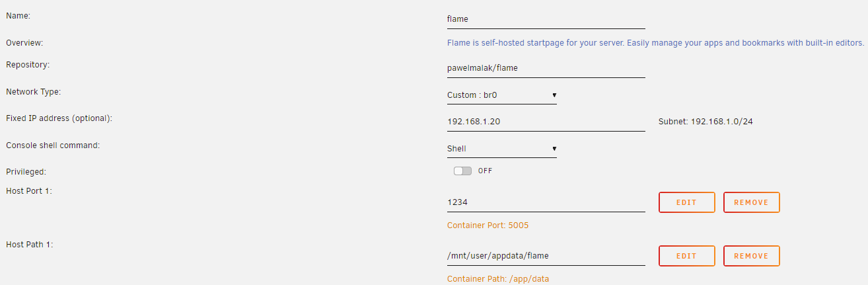Open the Network Type dropdown showing Custom : br0

click(502, 95)
